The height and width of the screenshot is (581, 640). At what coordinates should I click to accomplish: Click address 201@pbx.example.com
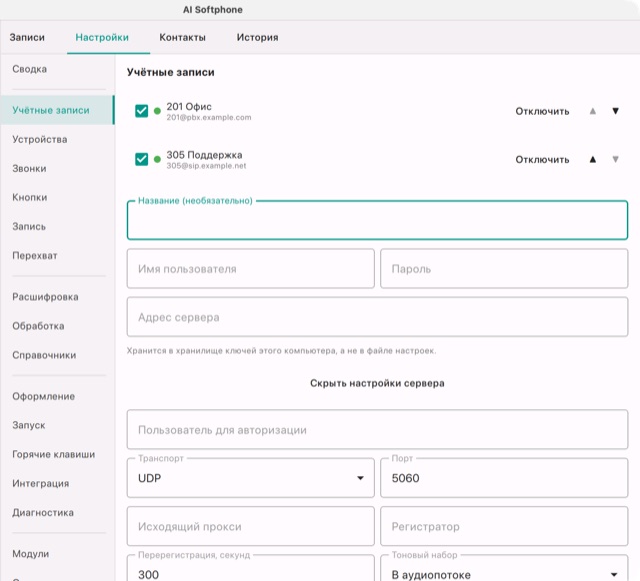tap(209, 118)
